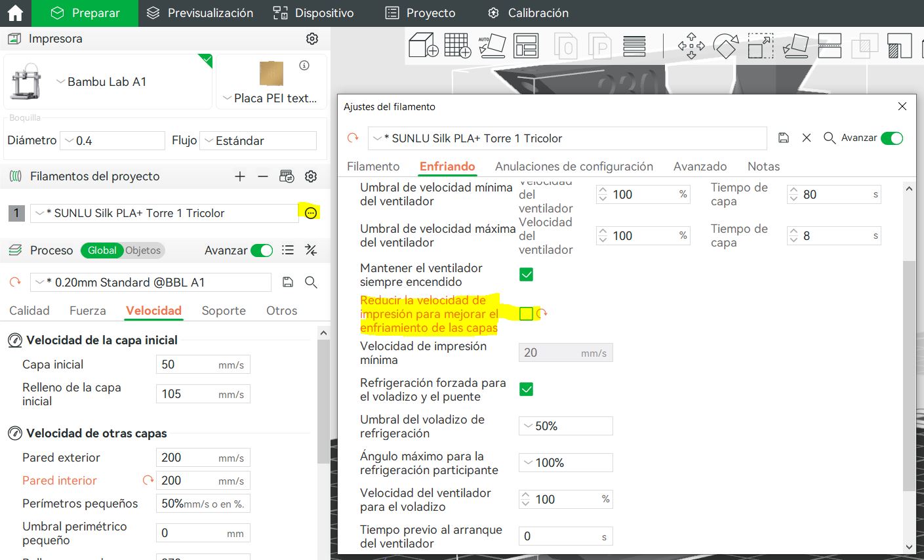Click the save icon in the filament settings dialog

[x=783, y=138]
